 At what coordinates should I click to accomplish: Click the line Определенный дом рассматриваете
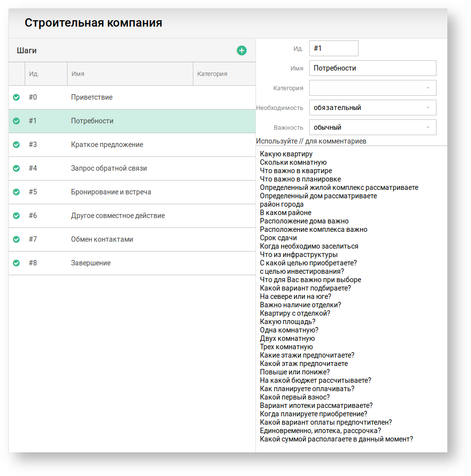tap(318, 196)
